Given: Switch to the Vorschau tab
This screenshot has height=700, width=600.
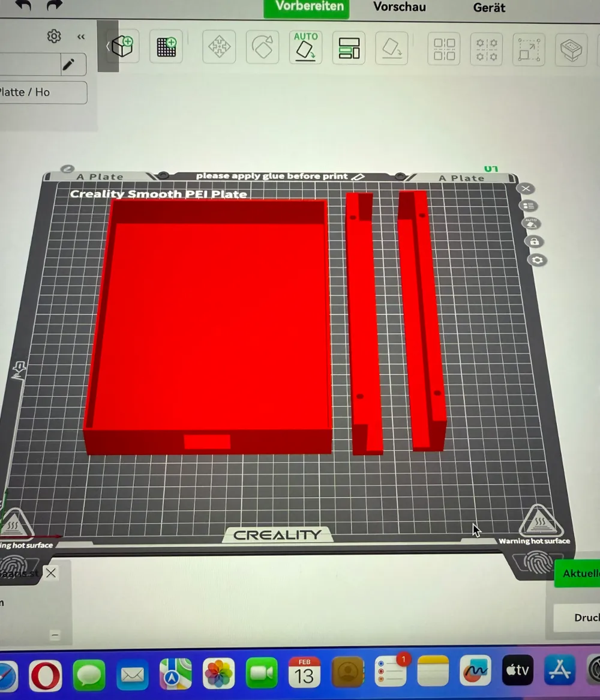Looking at the screenshot, I should pos(400,7).
